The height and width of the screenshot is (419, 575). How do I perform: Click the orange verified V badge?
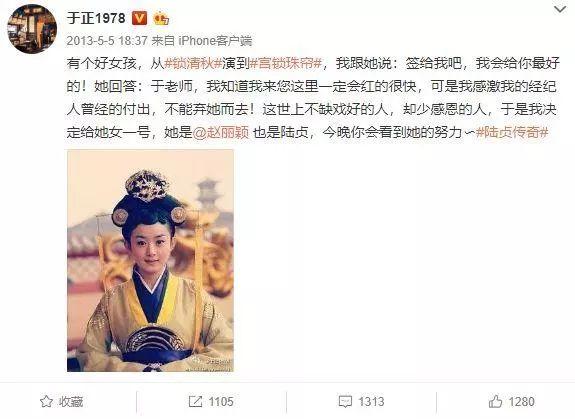tap(139, 18)
